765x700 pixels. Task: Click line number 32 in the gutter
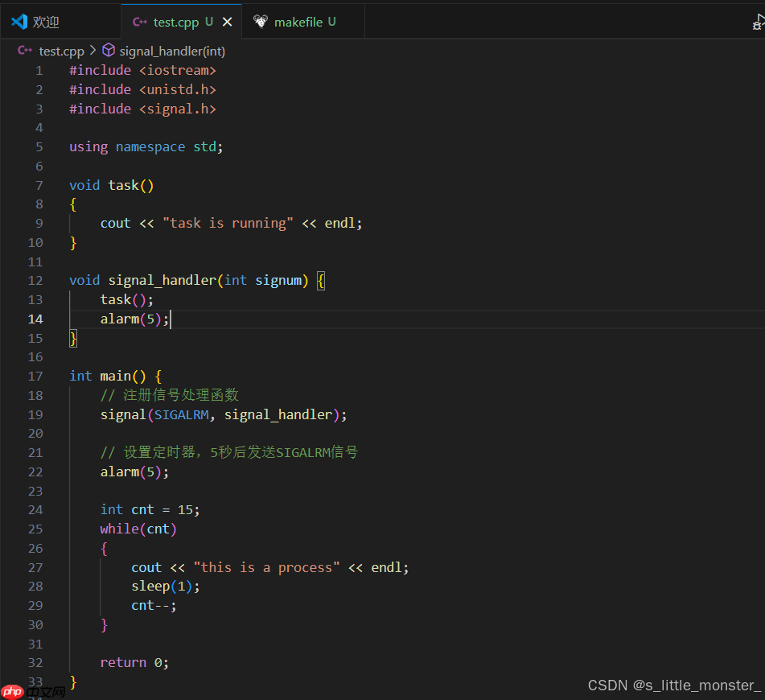click(35, 663)
